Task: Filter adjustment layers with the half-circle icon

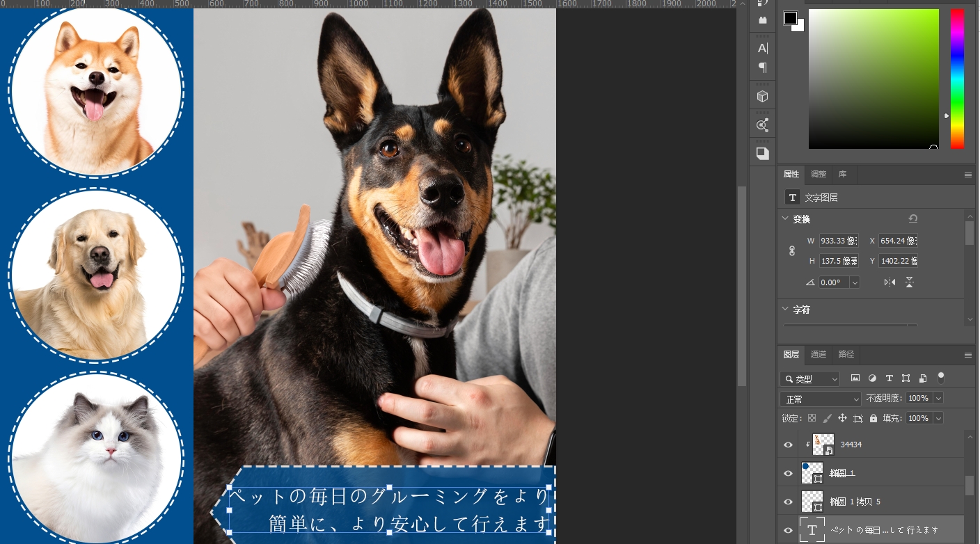Action: pos(872,378)
